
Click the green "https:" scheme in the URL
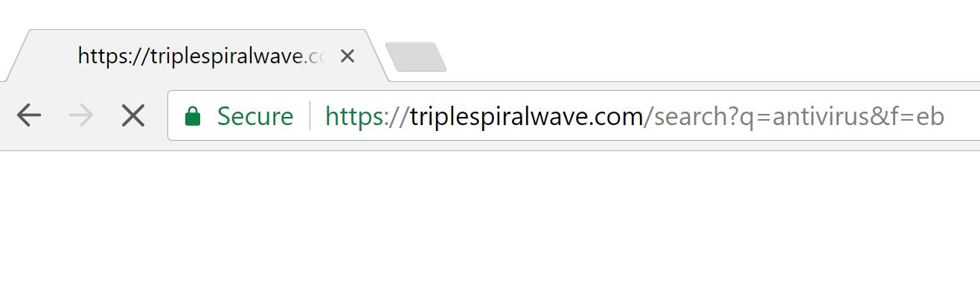coord(358,116)
